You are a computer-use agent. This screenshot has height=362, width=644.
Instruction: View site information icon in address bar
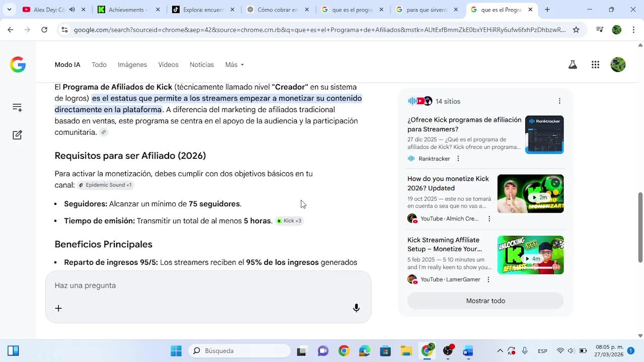64,30
